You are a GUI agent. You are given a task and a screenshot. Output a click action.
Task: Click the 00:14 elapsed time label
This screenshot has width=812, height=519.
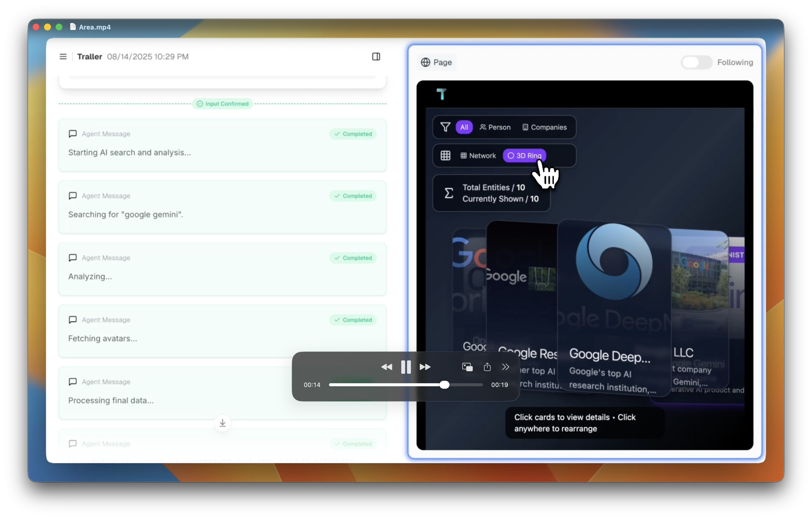pyautogui.click(x=312, y=385)
